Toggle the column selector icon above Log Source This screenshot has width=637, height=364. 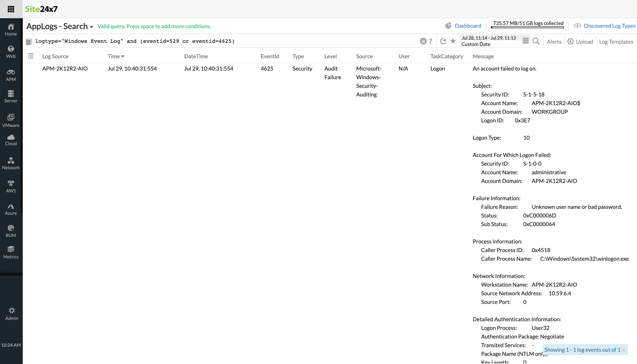point(30,56)
